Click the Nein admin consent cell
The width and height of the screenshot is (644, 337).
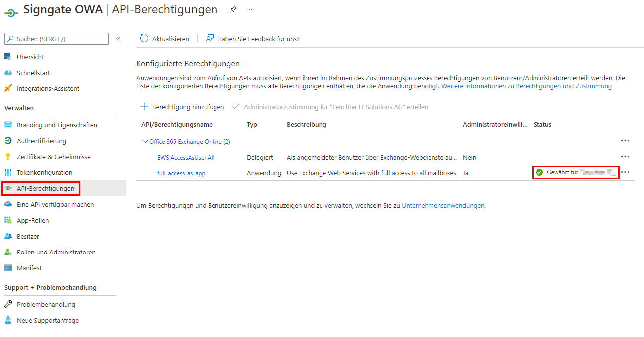469,157
